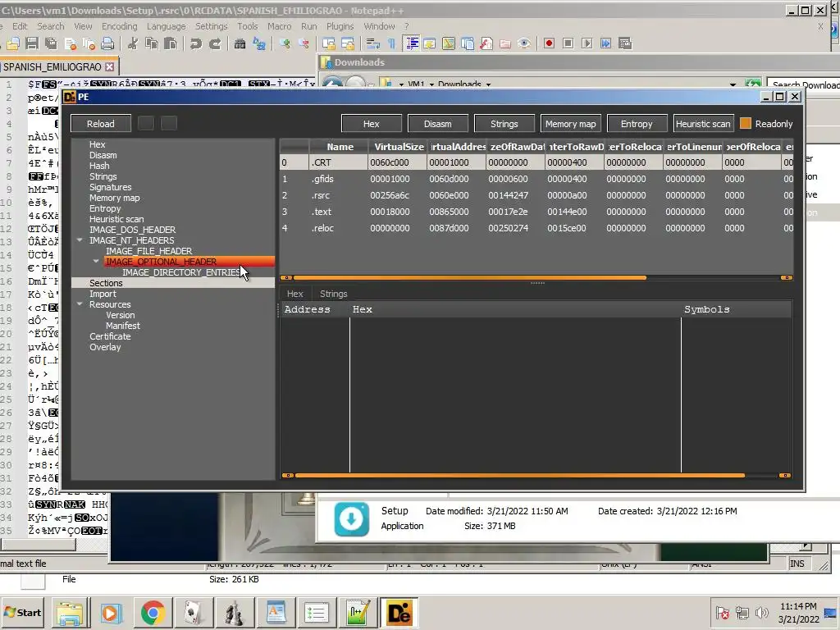Screen dimensions: 840x630
Task: Select IMAGE_DIRECTORY_ENTRIES tree item
Action: 181,272
